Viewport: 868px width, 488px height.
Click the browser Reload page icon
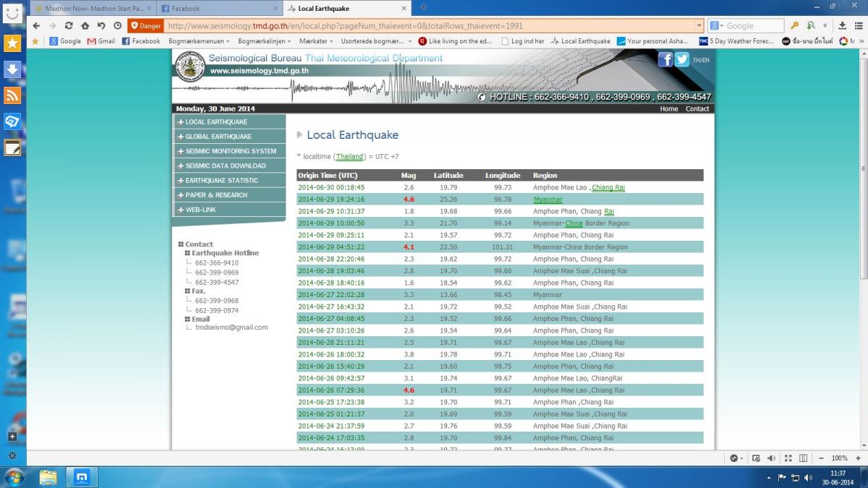(69, 25)
